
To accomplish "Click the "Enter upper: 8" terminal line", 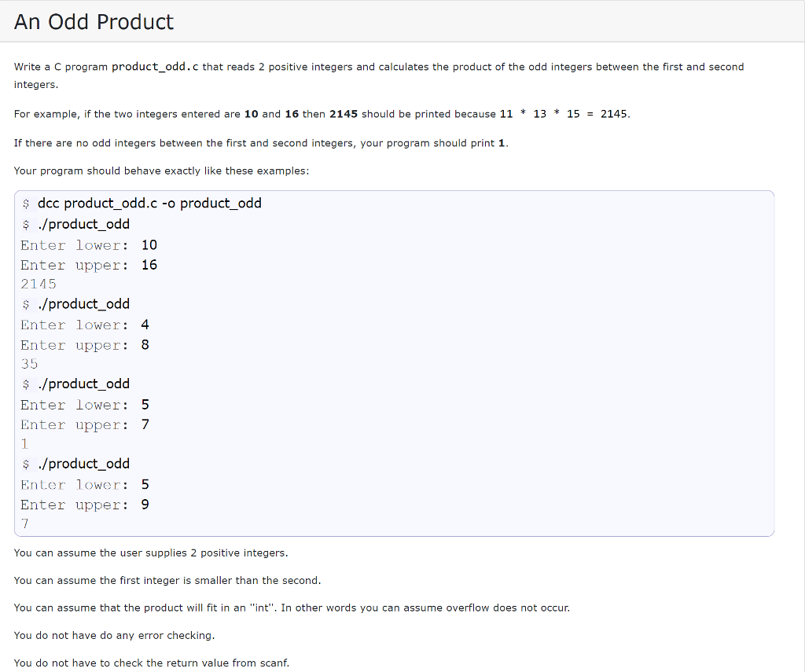I will 85,345.
